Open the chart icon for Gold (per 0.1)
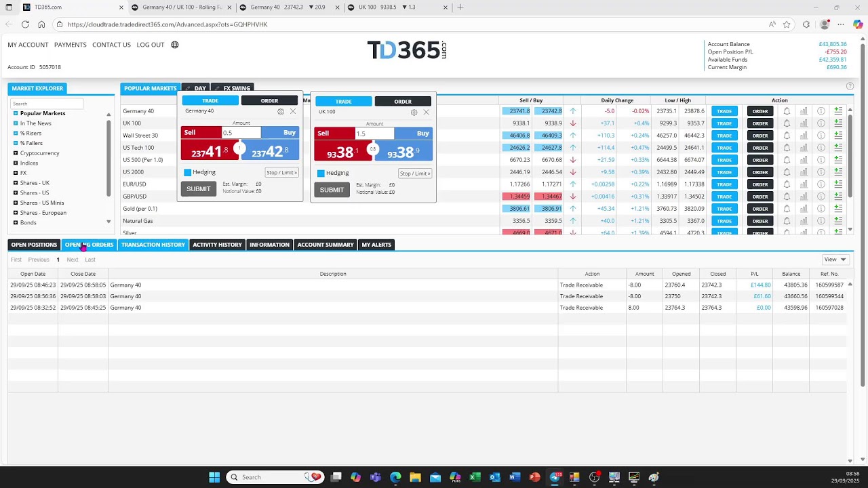This screenshot has width=868, height=488. pyautogui.click(x=804, y=209)
